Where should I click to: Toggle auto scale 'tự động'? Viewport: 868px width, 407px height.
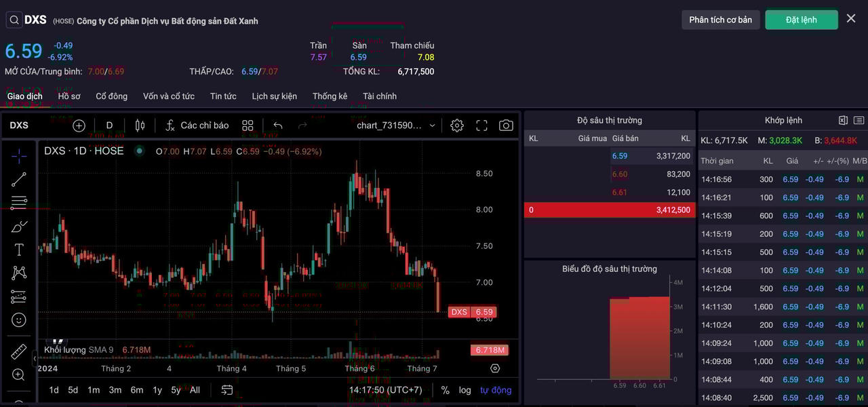[496, 390]
